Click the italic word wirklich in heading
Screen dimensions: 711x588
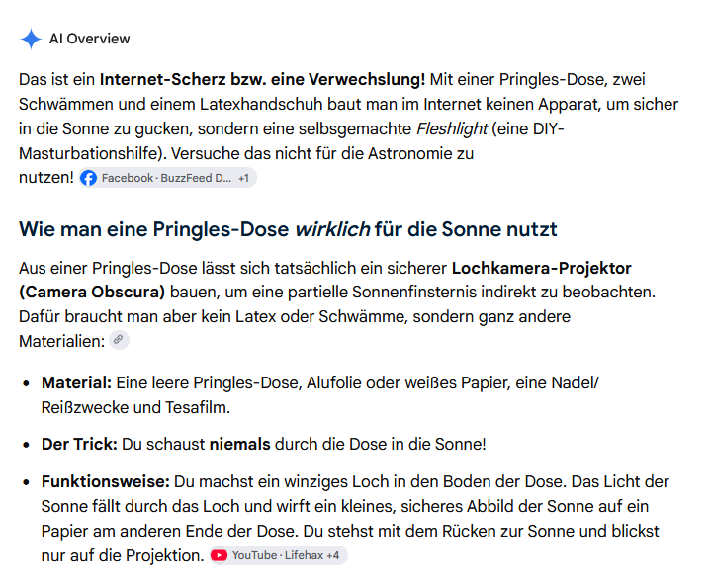point(332,229)
